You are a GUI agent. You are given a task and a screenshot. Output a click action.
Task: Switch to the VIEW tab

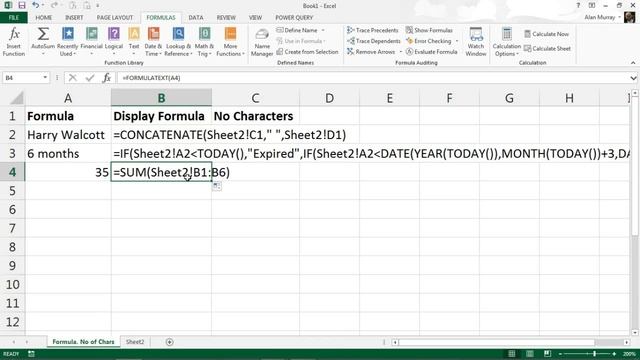[x=255, y=18]
